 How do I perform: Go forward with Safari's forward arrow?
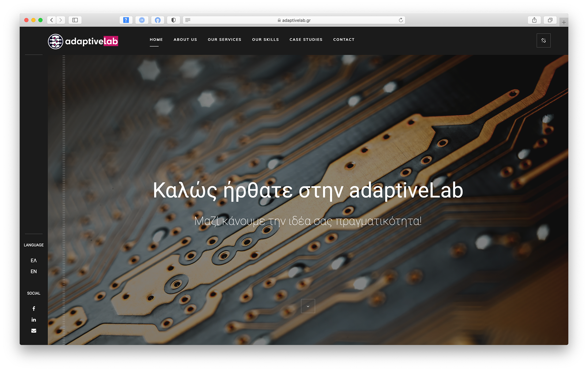tap(61, 20)
